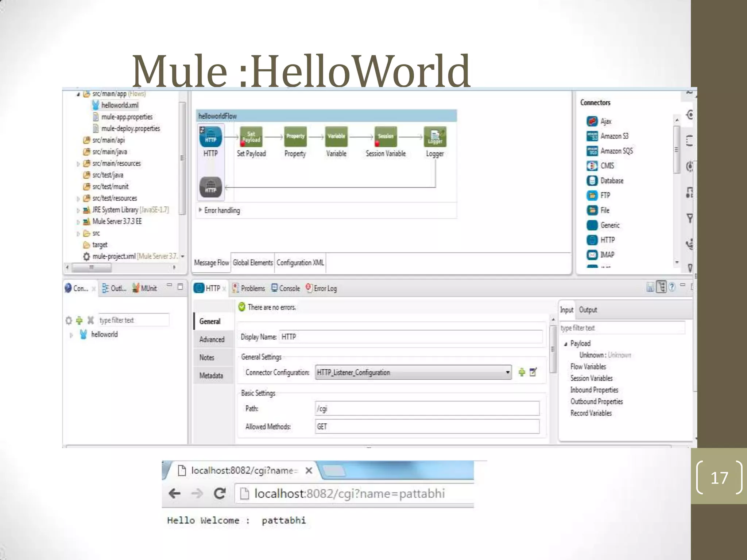Open mule-app.properties file
The height and width of the screenshot is (560, 747).
(123, 117)
